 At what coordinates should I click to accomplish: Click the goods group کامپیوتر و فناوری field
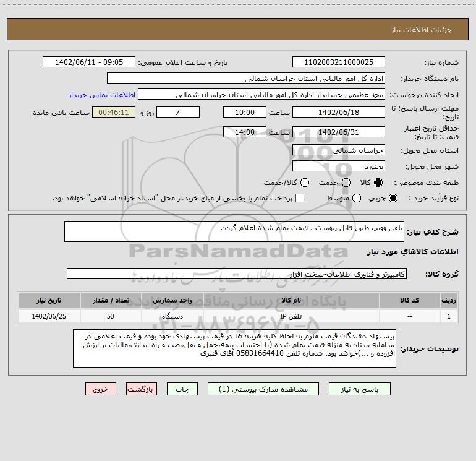click(x=237, y=274)
